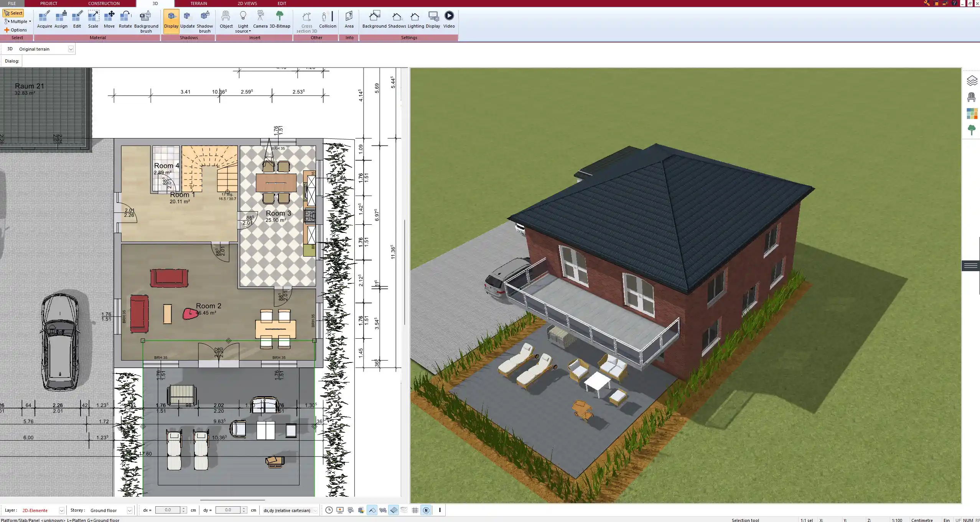Open the tools wrench icon in title bar
This screenshot has height=522, width=980.
coord(927,3)
